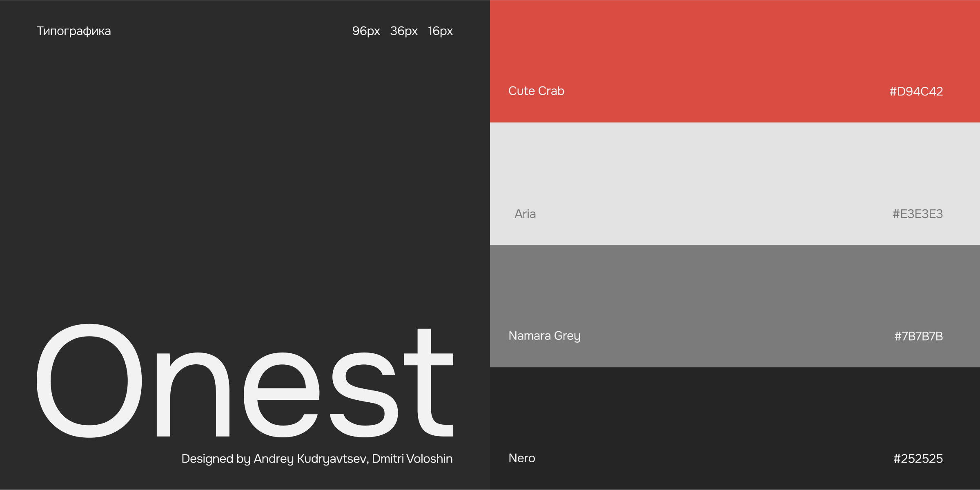
Task: Click the Namara Grey color label
Action: pos(544,336)
